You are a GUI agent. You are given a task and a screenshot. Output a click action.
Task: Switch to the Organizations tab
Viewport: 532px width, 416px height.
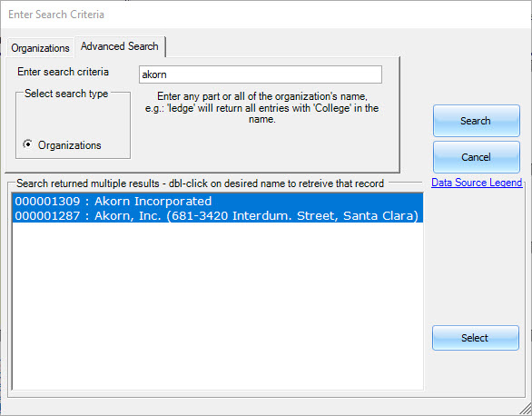point(40,48)
